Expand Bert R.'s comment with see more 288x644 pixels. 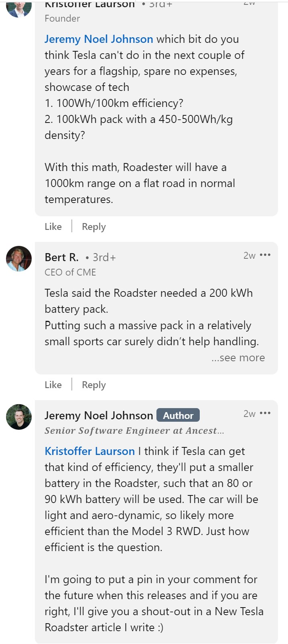coord(238,357)
